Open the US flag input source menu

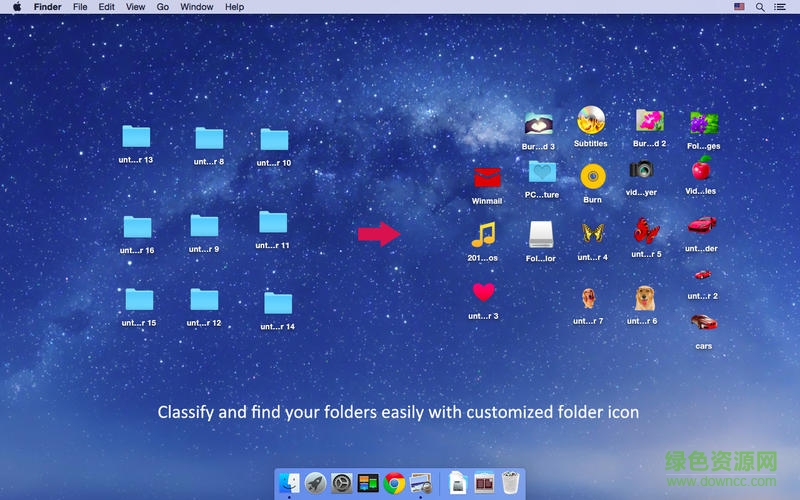(739, 7)
